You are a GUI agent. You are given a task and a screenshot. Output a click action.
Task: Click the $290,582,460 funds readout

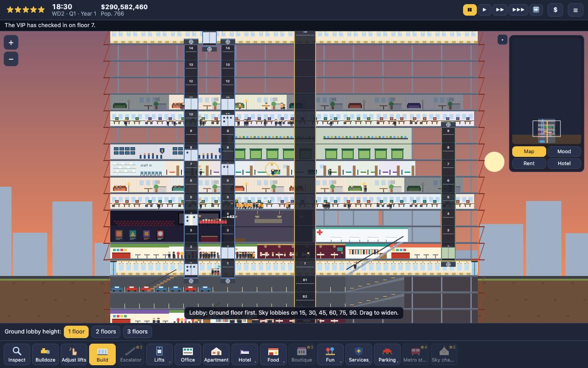tap(124, 7)
